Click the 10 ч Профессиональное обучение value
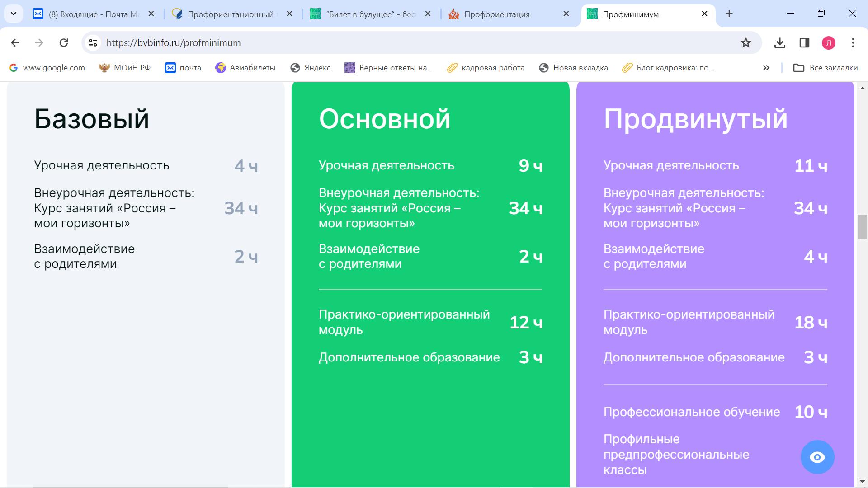The image size is (868, 488). (x=811, y=412)
